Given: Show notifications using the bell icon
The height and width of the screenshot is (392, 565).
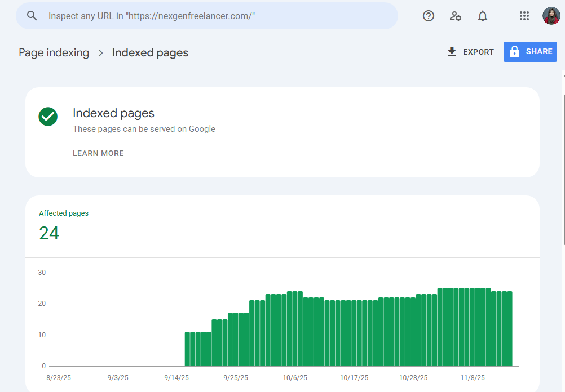Looking at the screenshot, I should coord(483,16).
